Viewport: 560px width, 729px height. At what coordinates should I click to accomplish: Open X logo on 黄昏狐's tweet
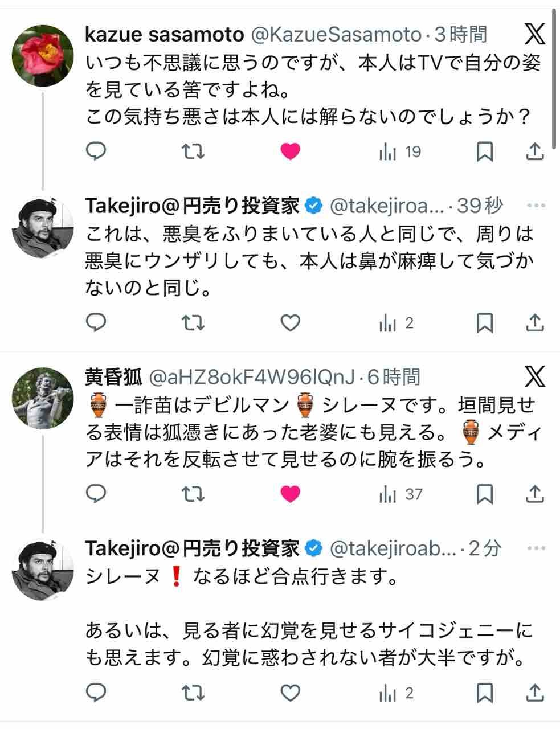[534, 376]
